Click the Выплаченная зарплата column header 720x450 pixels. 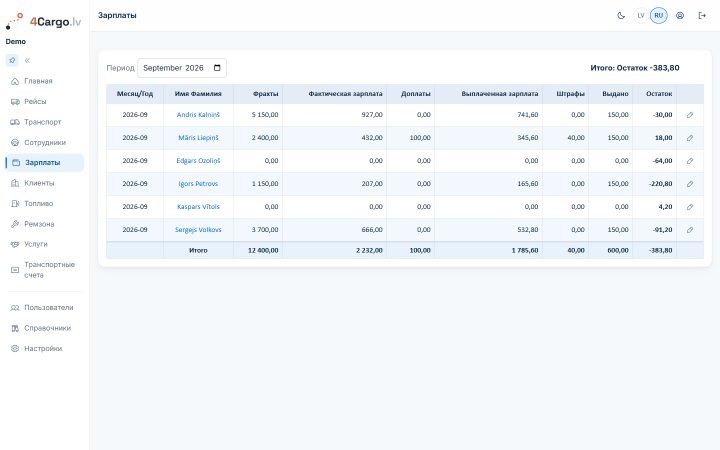pyautogui.click(x=489, y=94)
